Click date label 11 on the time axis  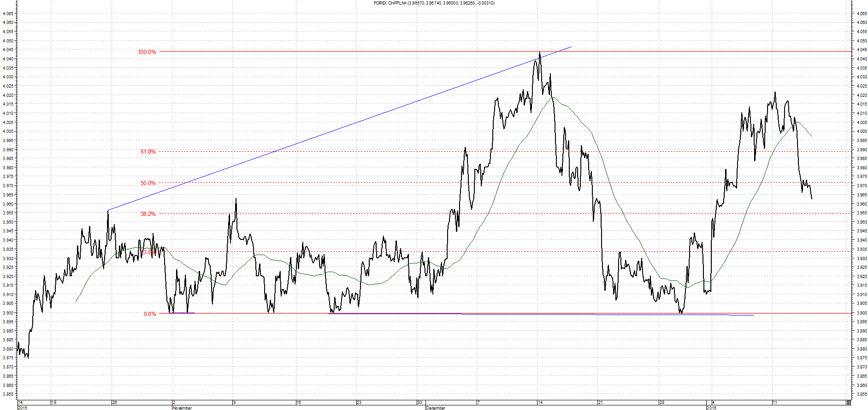[775, 403]
